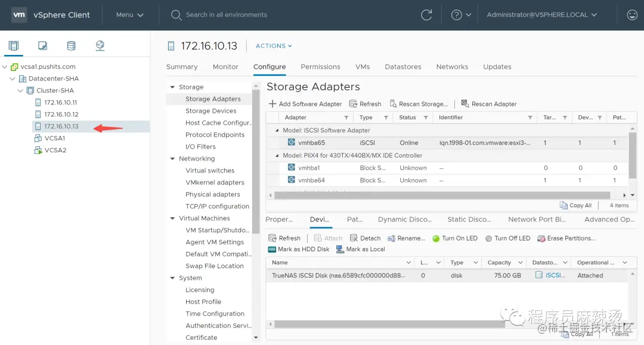Click the Mark as HDD Disk icon
This screenshot has width=644, height=345.
(272, 249)
